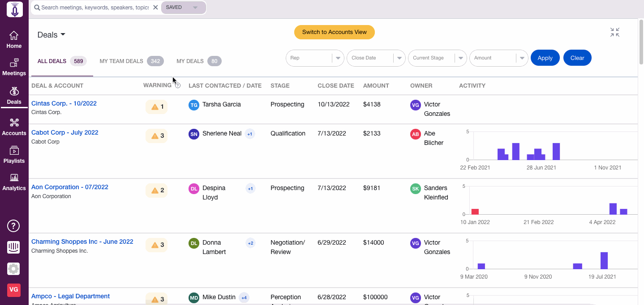Image resolution: width=644 pixels, height=305 pixels.
Task: Collapse view using the shrink arrows icon
Action: click(615, 32)
